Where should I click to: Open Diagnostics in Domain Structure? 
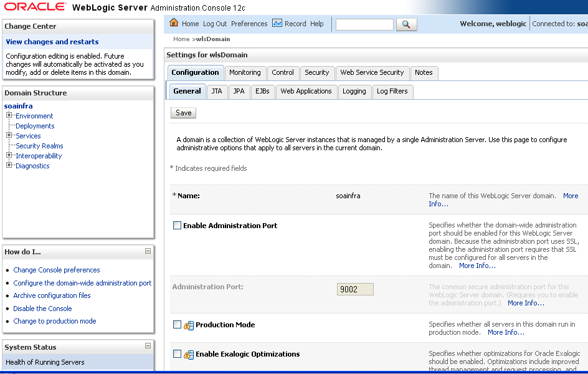click(x=32, y=166)
